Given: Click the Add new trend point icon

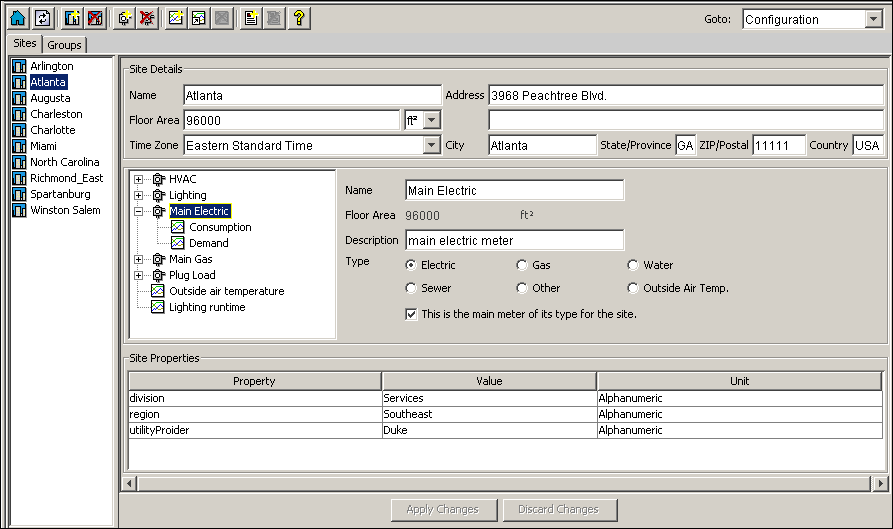Looking at the screenshot, I should pyautogui.click(x=176, y=18).
